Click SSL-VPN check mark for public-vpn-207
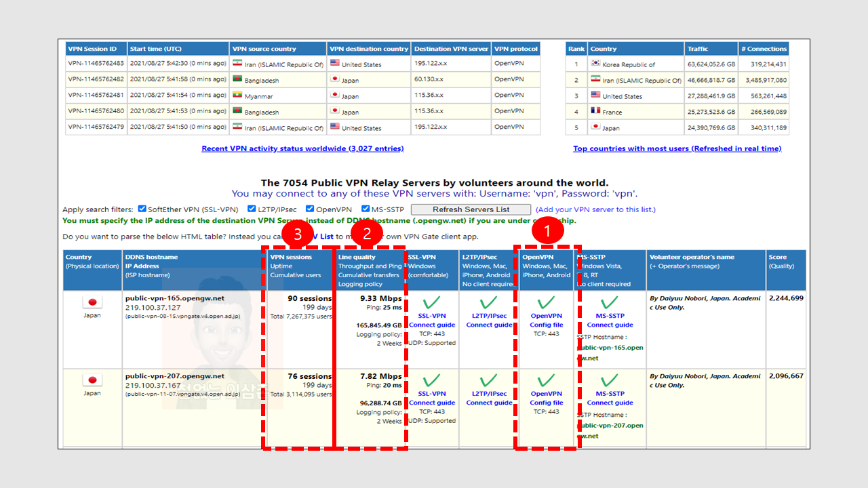Viewport: 868px width, 488px height. [432, 381]
